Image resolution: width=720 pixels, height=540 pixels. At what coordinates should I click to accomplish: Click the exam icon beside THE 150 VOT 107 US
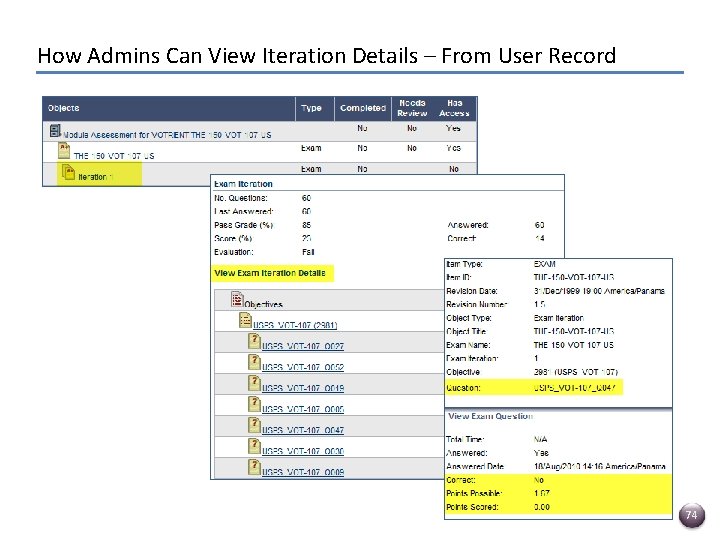click(64, 151)
